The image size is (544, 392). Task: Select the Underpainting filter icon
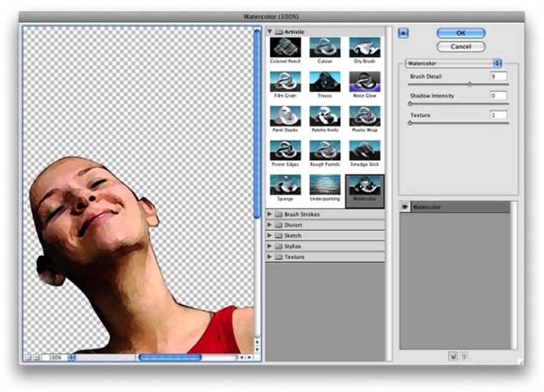[x=325, y=185]
